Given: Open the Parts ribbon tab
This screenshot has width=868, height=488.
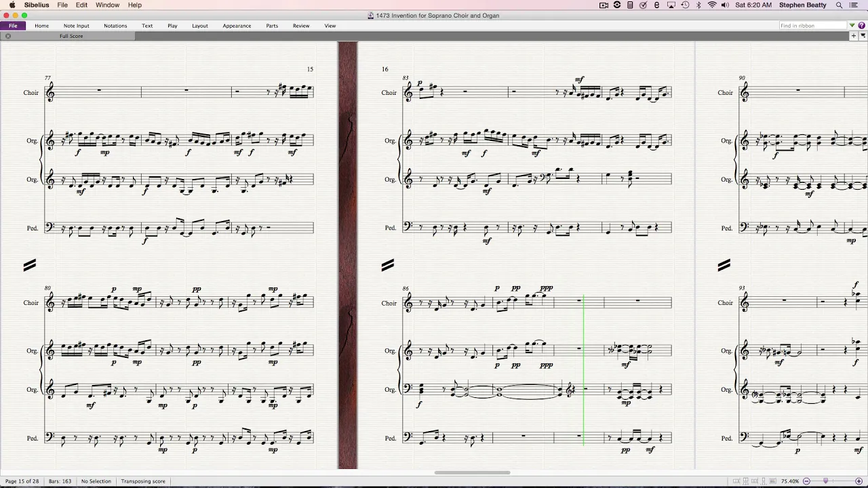Looking at the screenshot, I should point(272,26).
